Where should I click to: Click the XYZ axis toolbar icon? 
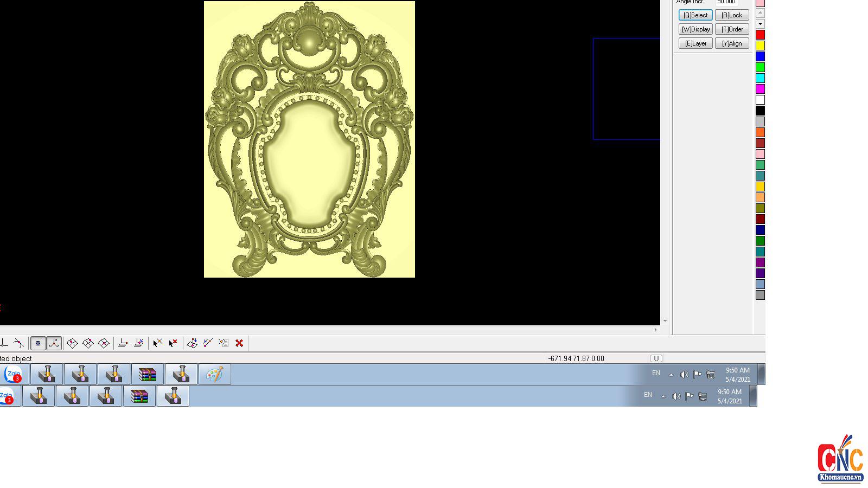point(54,343)
